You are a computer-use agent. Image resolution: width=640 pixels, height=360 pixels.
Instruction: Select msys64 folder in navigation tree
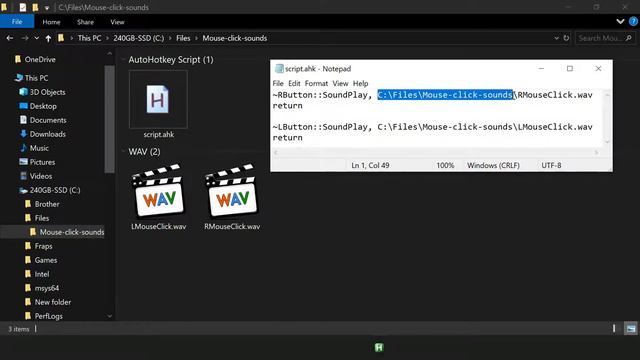[x=47, y=288]
